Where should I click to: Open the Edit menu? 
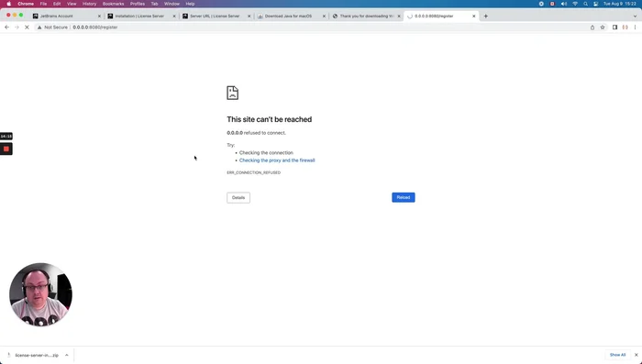(57, 4)
